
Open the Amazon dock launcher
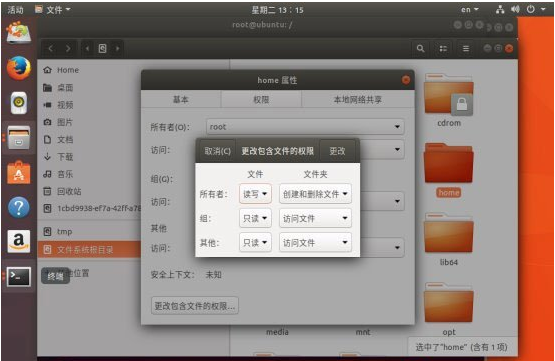coord(18,241)
